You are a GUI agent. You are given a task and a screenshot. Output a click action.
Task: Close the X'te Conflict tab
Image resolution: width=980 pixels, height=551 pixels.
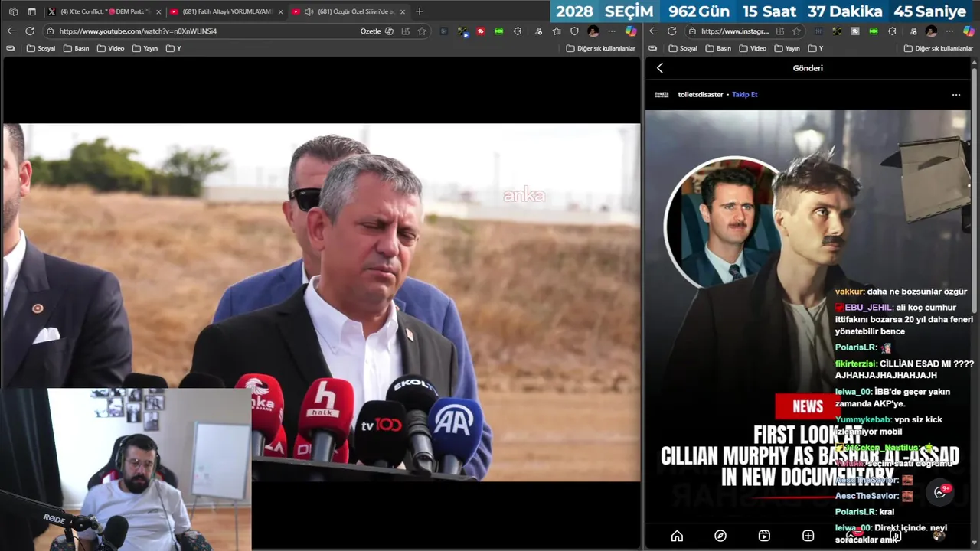[158, 11]
